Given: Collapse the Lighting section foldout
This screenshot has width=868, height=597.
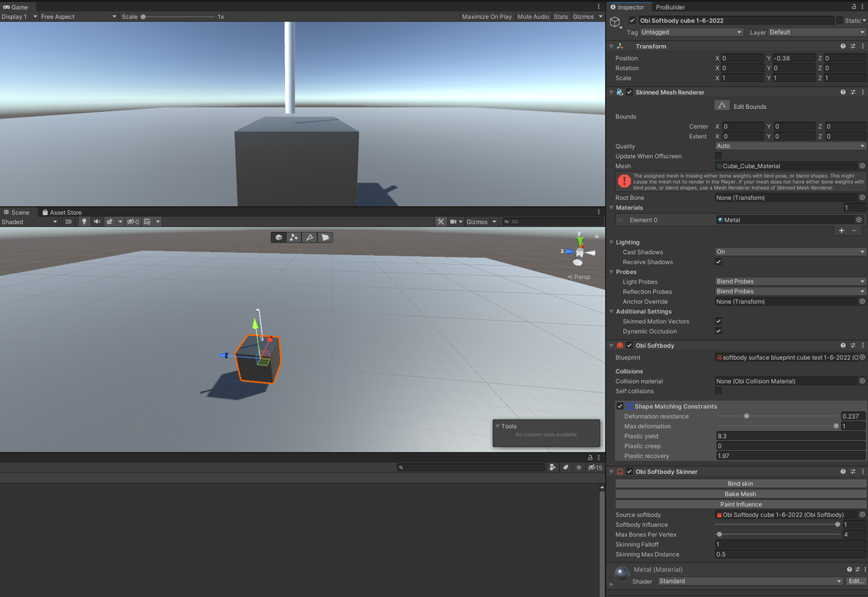Looking at the screenshot, I should pos(612,243).
